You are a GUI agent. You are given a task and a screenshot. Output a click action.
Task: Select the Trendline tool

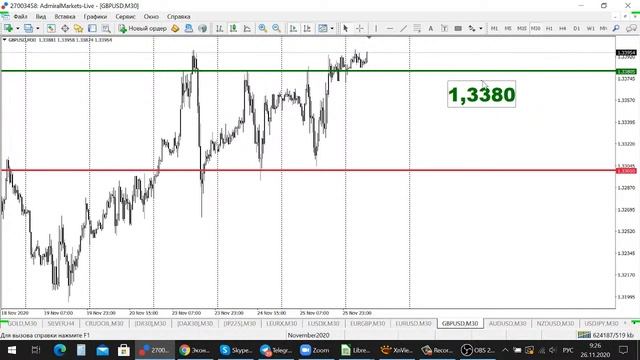pos(403,28)
